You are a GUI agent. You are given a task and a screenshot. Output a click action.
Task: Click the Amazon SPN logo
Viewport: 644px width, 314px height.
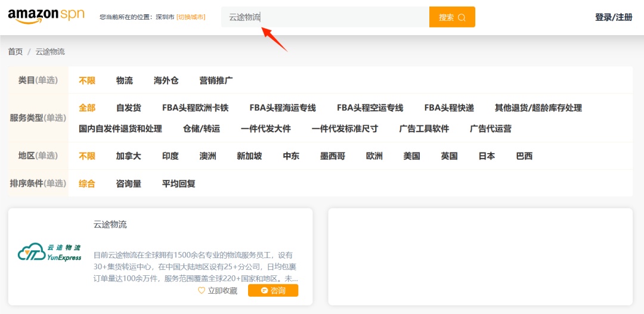pyautogui.click(x=47, y=16)
